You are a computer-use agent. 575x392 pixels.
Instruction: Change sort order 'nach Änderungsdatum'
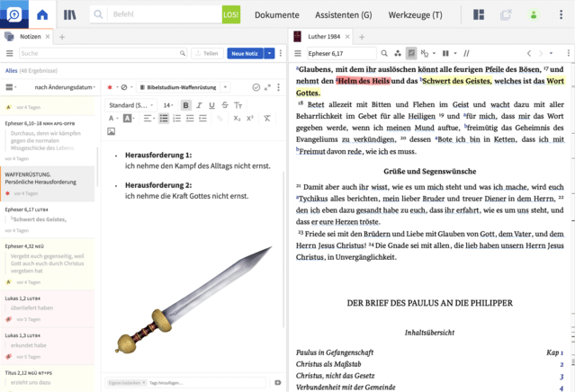[63, 87]
